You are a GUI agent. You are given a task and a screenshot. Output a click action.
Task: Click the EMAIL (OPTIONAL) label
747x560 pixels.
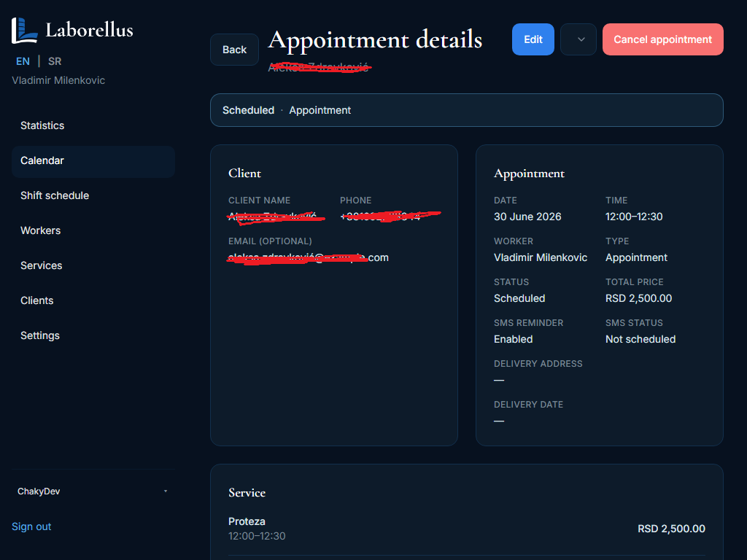tap(270, 241)
